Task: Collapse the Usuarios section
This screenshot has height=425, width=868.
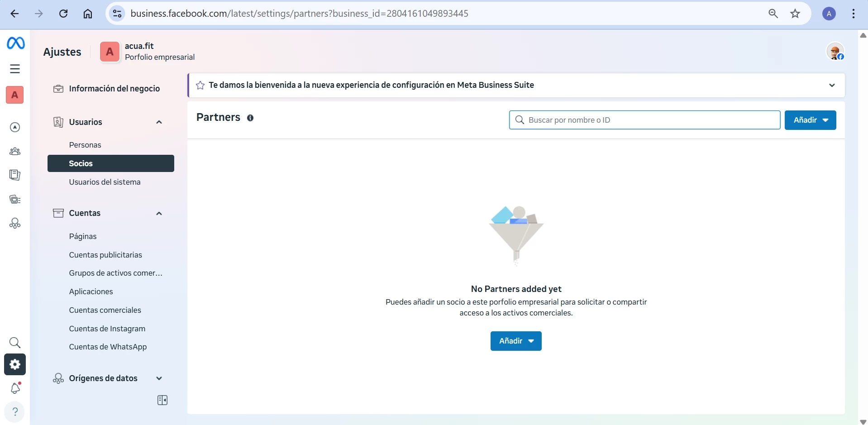Action: pos(159,122)
